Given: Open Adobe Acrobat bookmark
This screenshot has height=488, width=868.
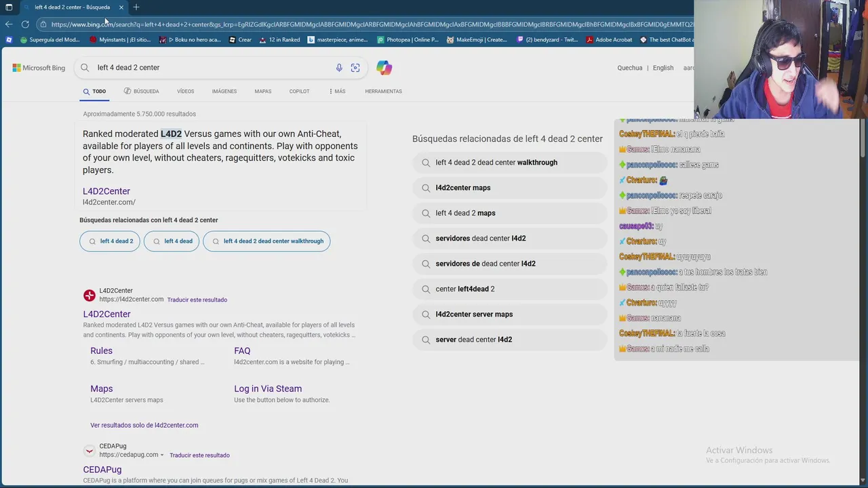Looking at the screenshot, I should pos(609,40).
